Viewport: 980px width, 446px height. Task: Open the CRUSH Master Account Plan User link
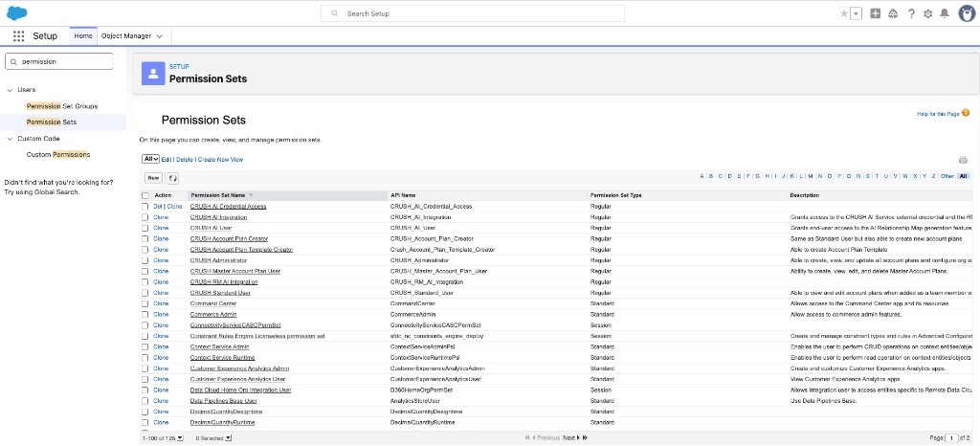(235, 271)
